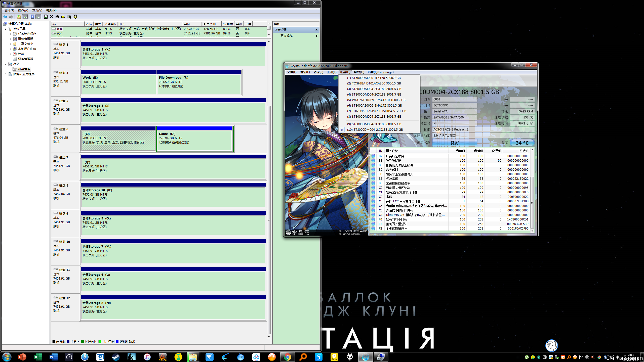
Task: Click the 状态 column header in volume list
Action: tap(150, 24)
